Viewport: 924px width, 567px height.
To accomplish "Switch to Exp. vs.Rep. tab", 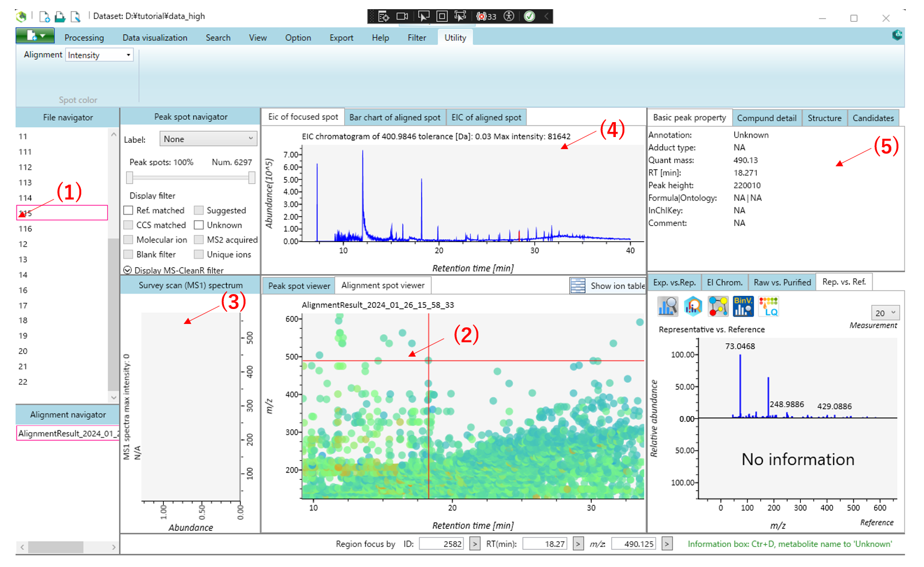I will (x=674, y=282).
